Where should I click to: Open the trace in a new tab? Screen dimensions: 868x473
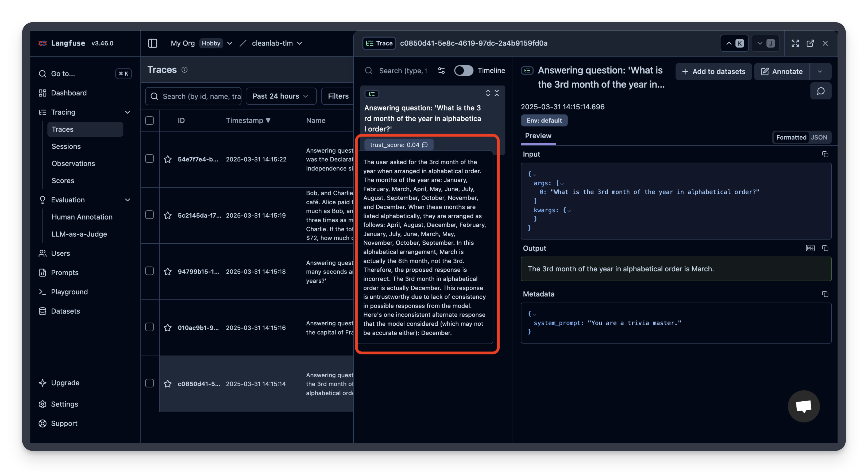click(x=810, y=43)
